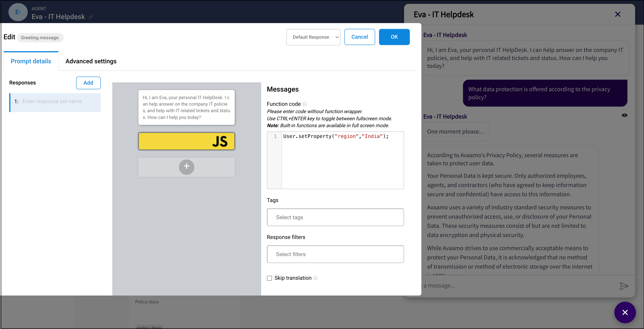
Task: Click the plus icon to add message
Action: (186, 167)
